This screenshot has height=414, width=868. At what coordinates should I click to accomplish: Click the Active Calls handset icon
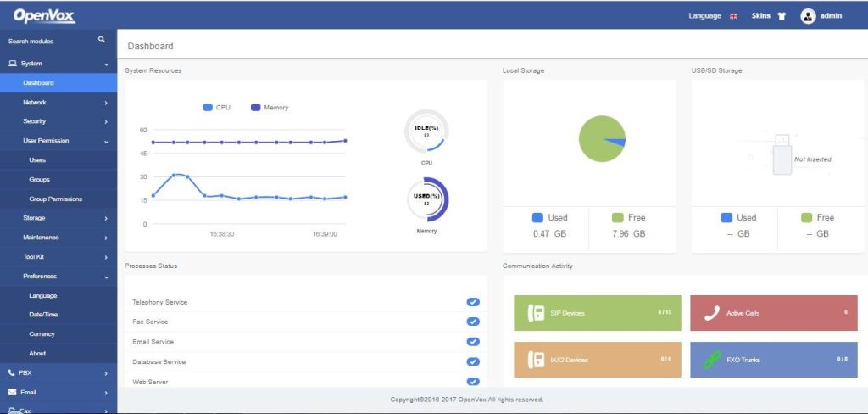point(711,313)
